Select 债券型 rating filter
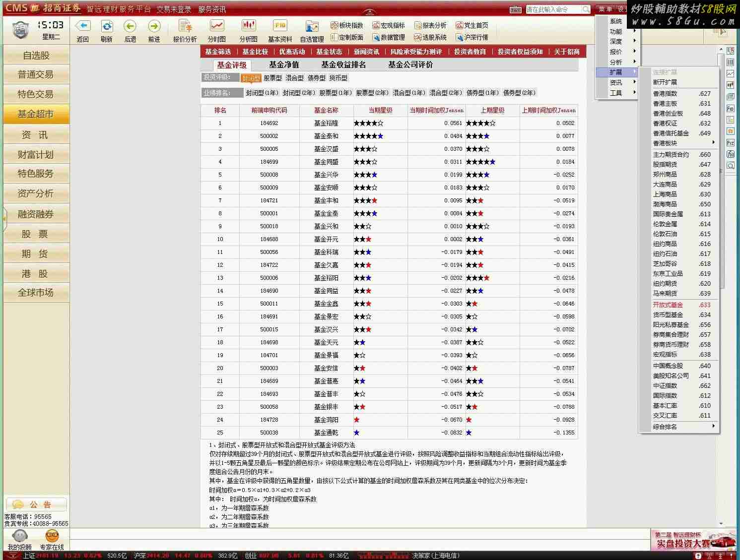Viewport: 740px width, 560px height. click(x=316, y=78)
